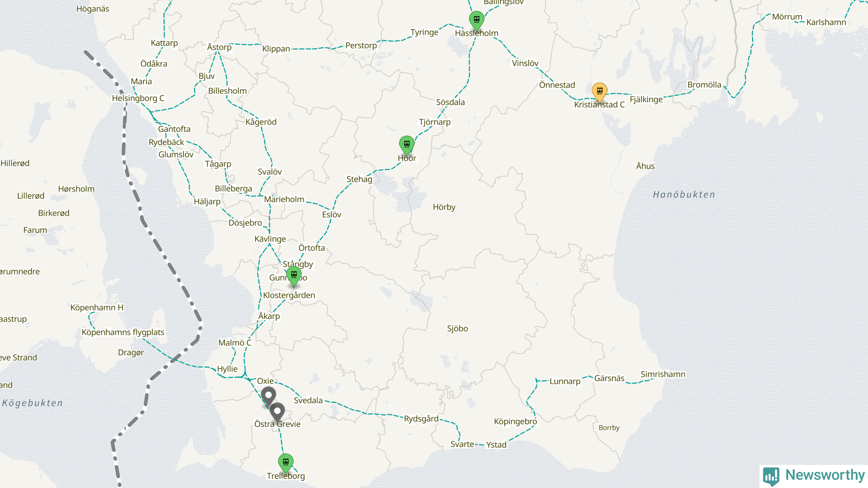Screen dimensions: 868x488
Task: Click the Gärsnäs label
Action: coord(609,378)
